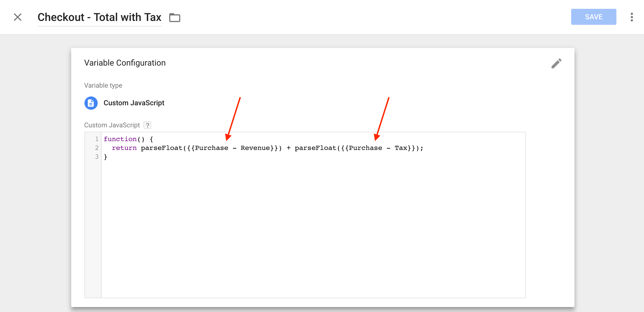This screenshot has width=644, height=312.
Task: Close the variable editor with X
Action: [x=18, y=17]
